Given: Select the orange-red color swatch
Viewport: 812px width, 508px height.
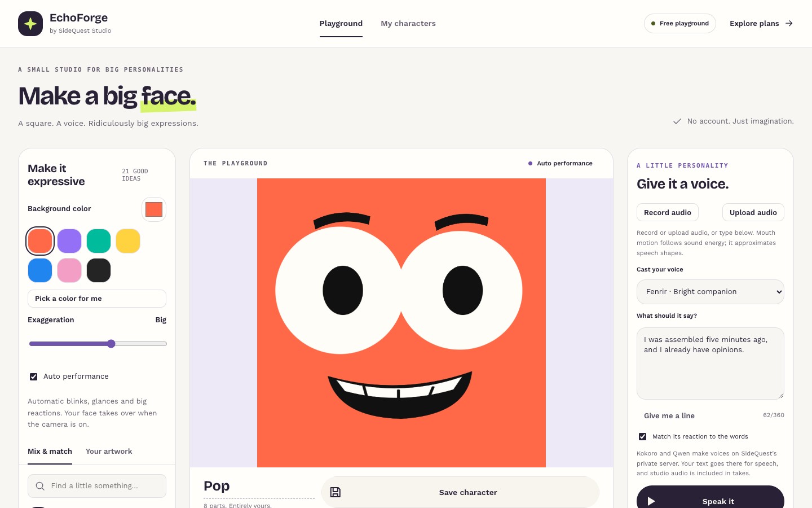Looking at the screenshot, I should 40,241.
